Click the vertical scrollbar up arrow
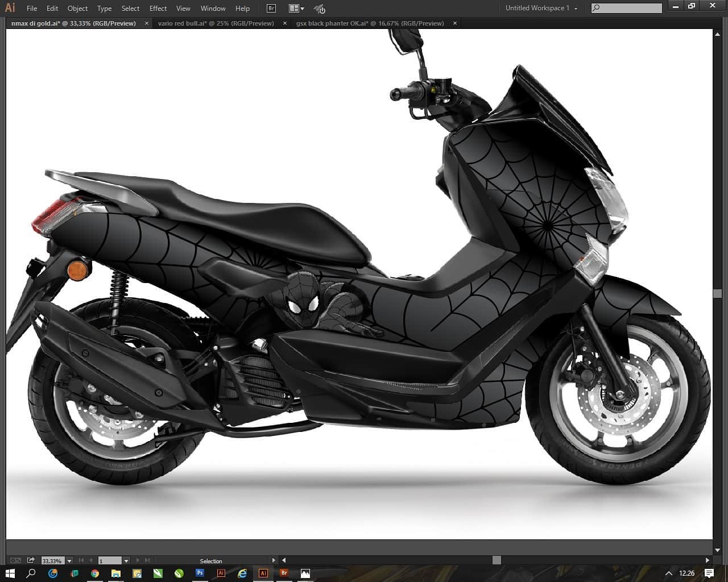Screen dimensions: 728x582 (x=717, y=34)
